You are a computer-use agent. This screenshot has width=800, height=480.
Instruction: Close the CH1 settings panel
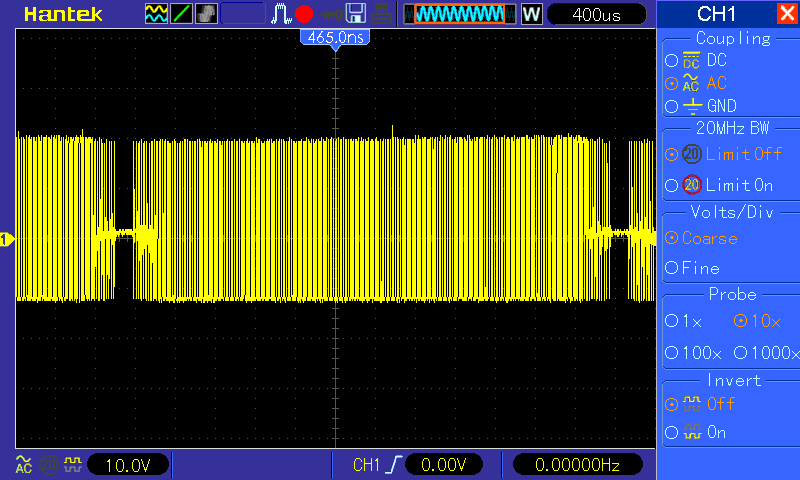pos(787,13)
